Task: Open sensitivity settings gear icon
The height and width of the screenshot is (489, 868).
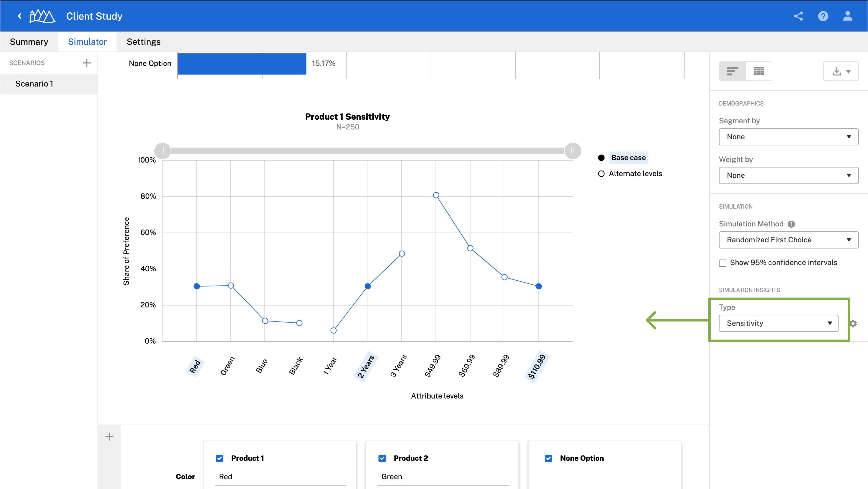Action: [x=853, y=324]
